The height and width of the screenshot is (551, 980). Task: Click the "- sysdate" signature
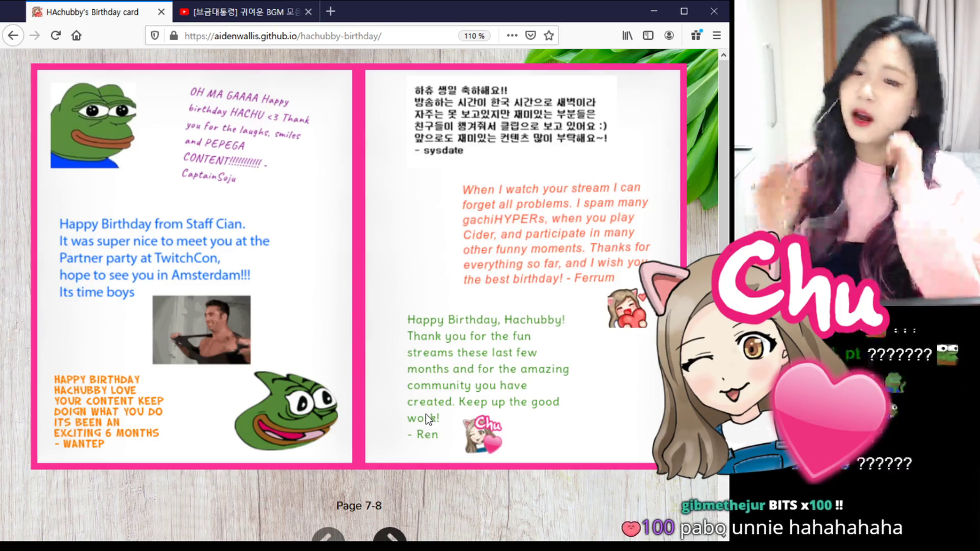coord(439,151)
